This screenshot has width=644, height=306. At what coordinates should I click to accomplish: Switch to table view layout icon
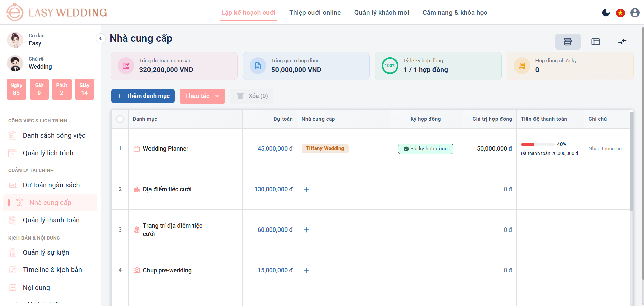pyautogui.click(x=596, y=42)
